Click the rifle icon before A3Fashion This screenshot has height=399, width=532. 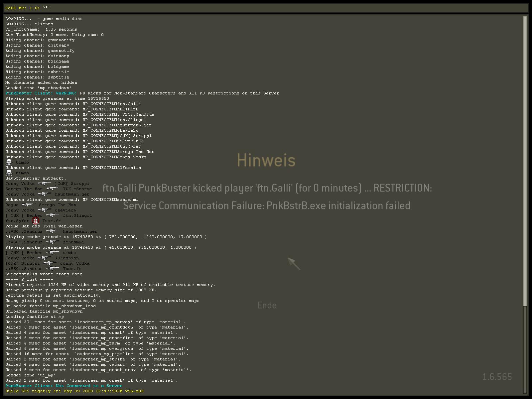tap(44, 258)
